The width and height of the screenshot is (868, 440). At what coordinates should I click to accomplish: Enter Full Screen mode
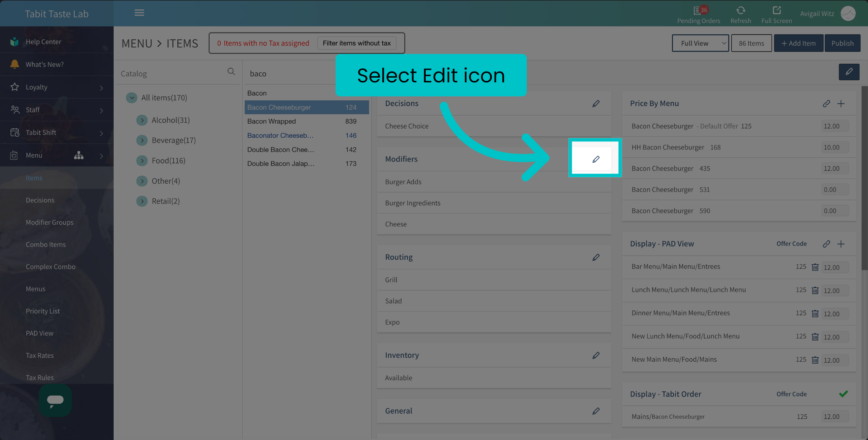click(776, 11)
